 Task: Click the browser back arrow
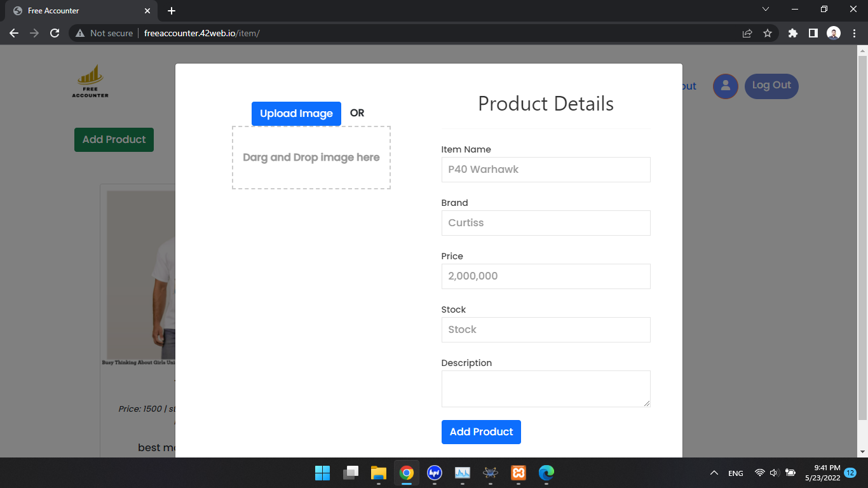(x=14, y=33)
